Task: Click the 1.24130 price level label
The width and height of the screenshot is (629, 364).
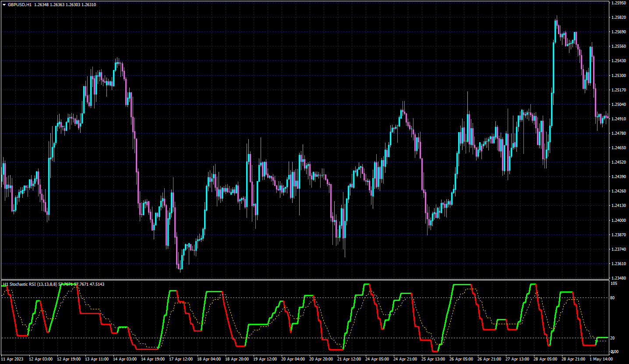Action: (x=619, y=205)
